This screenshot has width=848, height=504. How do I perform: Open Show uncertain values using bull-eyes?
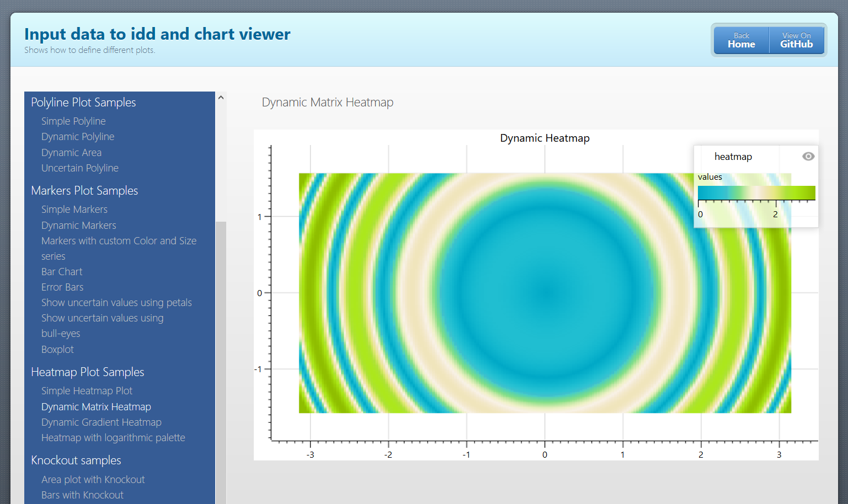(102, 326)
